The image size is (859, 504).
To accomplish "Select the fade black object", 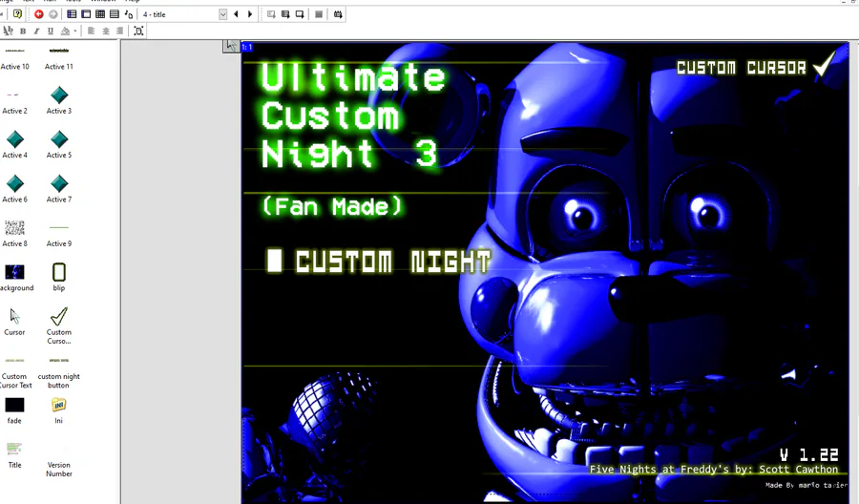I will (14, 405).
